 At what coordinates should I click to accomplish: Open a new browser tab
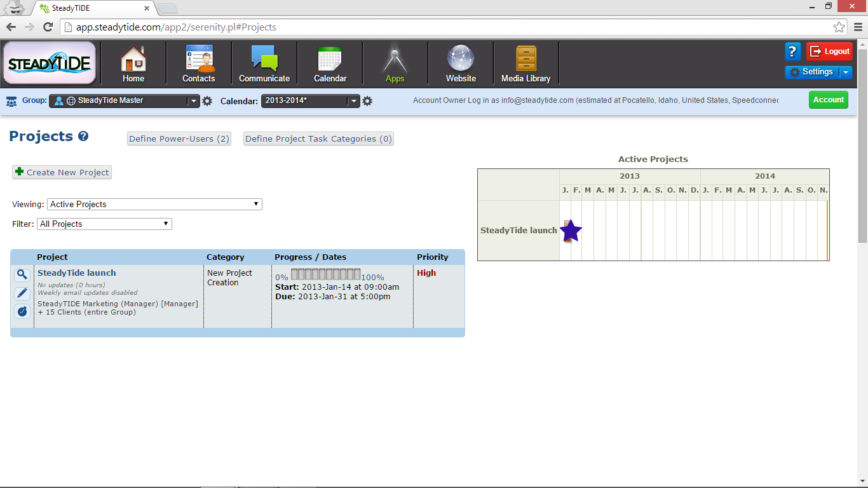coord(167,9)
